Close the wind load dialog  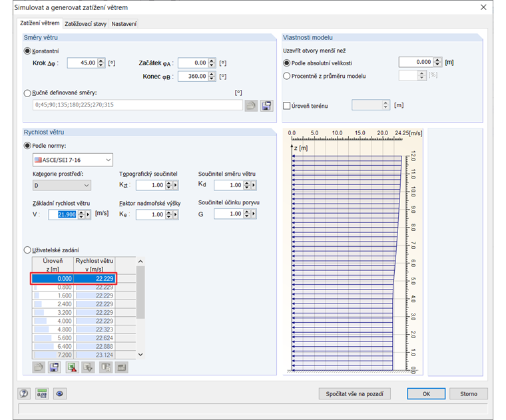[x=483, y=7]
